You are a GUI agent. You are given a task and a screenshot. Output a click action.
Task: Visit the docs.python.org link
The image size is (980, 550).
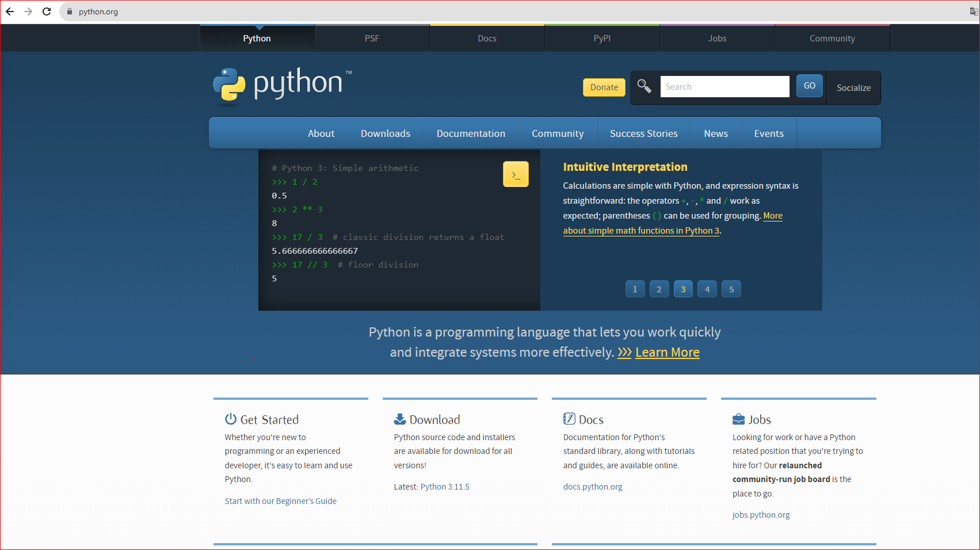click(593, 487)
